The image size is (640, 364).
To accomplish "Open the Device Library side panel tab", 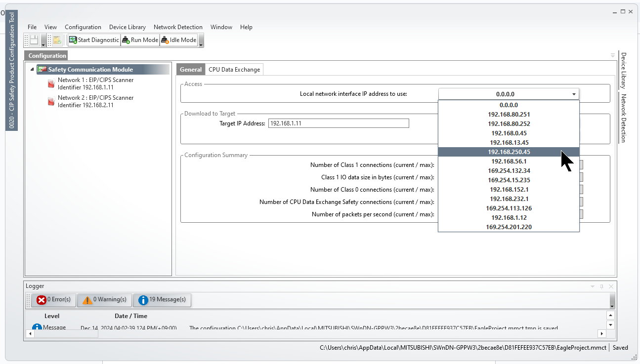I will tap(624, 70).
